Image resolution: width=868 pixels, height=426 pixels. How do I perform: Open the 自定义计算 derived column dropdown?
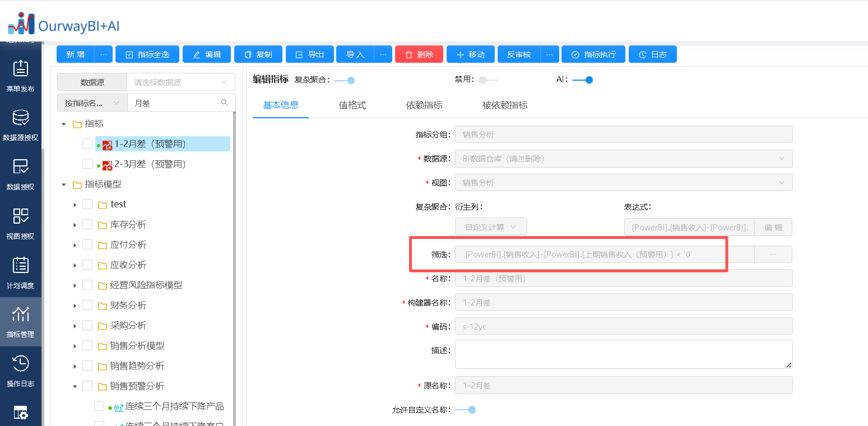pyautogui.click(x=491, y=227)
